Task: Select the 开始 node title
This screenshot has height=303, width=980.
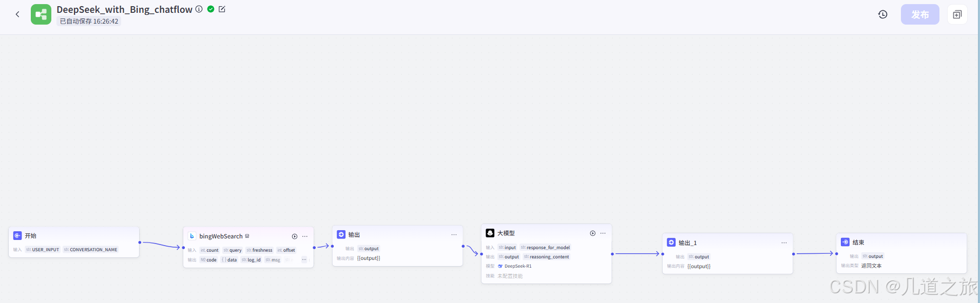Action: coord(31,236)
